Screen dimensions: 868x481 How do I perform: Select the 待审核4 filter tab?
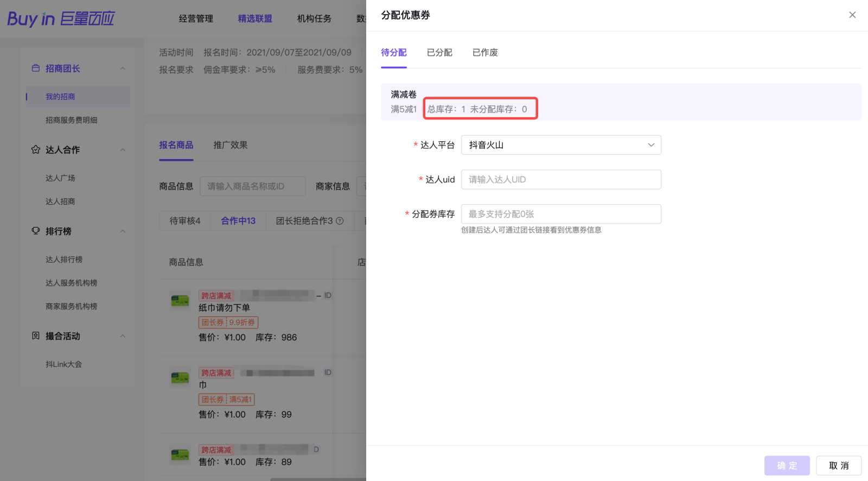pos(185,221)
